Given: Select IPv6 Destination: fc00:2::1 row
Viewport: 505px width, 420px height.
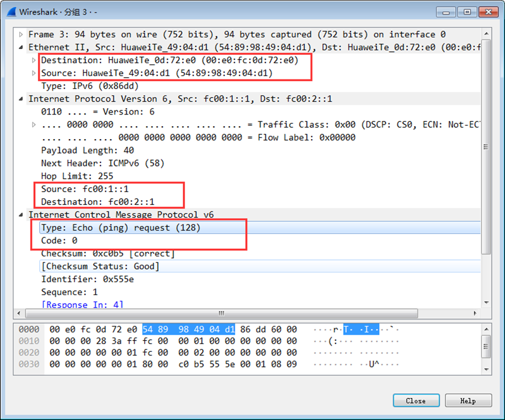Looking at the screenshot, I should (97, 202).
